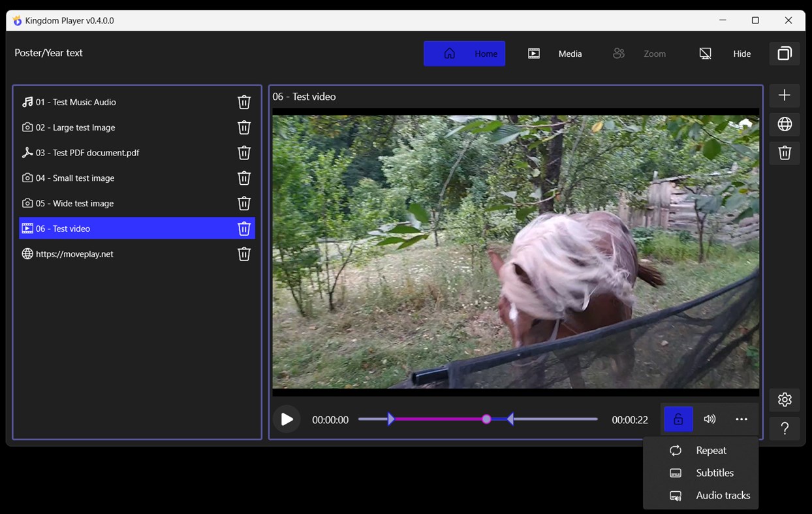Select 04 - Small test image in playlist
The height and width of the screenshot is (514, 812).
(x=137, y=178)
